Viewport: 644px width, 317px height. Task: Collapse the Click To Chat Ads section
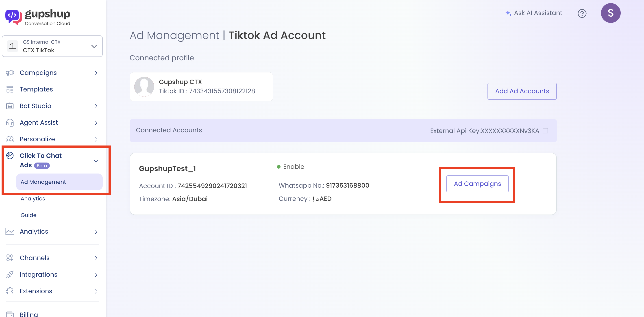tap(96, 161)
